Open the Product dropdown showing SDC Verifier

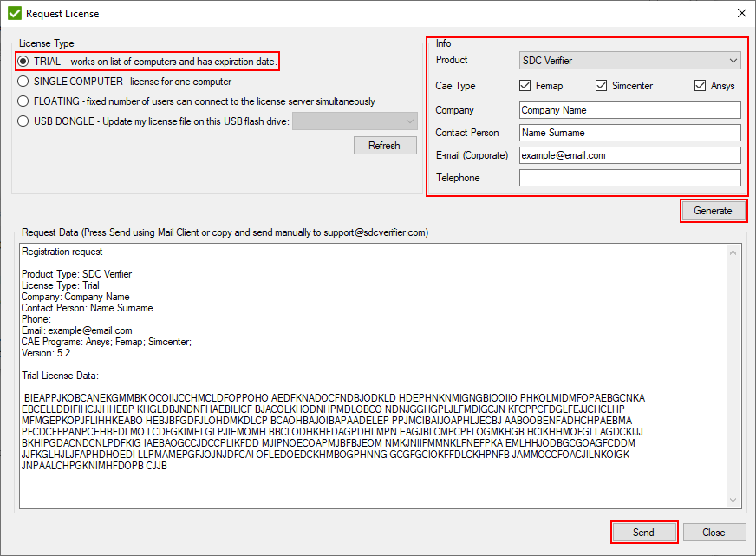tap(629, 60)
